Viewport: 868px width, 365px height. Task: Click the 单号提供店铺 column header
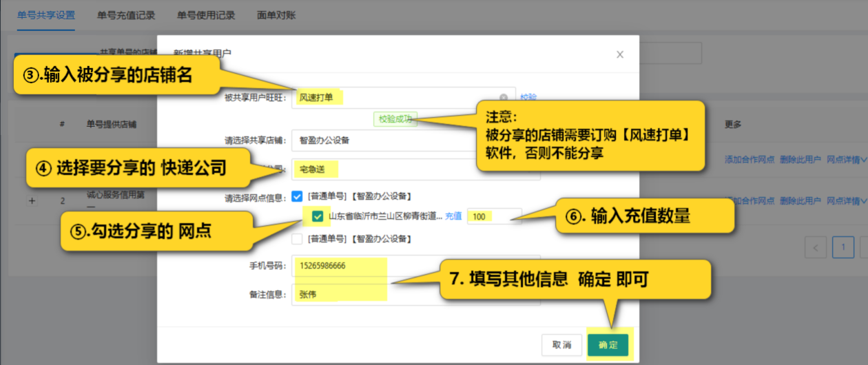pos(111,125)
